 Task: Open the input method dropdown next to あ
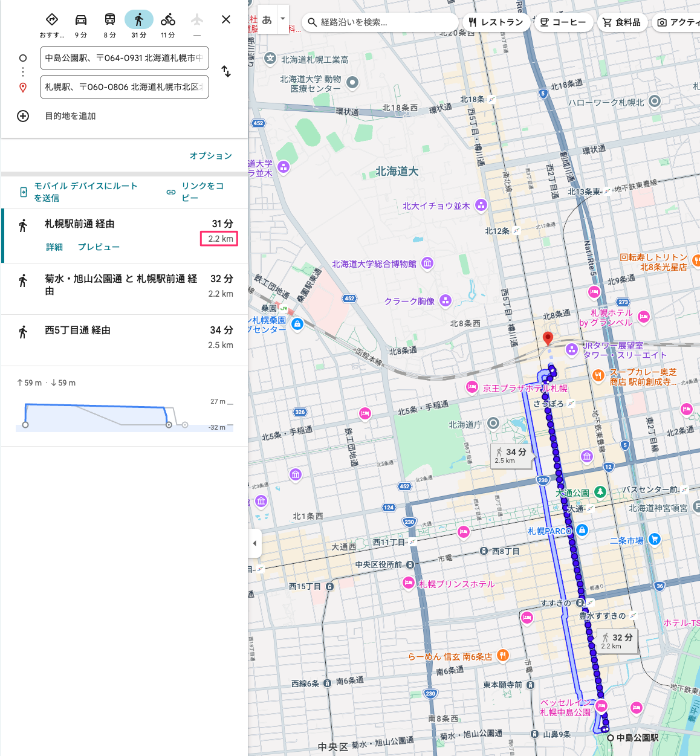point(282,19)
